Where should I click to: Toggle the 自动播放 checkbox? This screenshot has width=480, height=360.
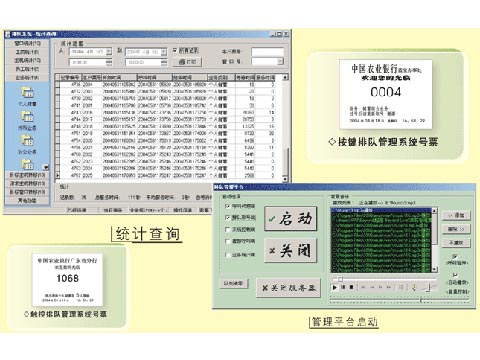455,275
